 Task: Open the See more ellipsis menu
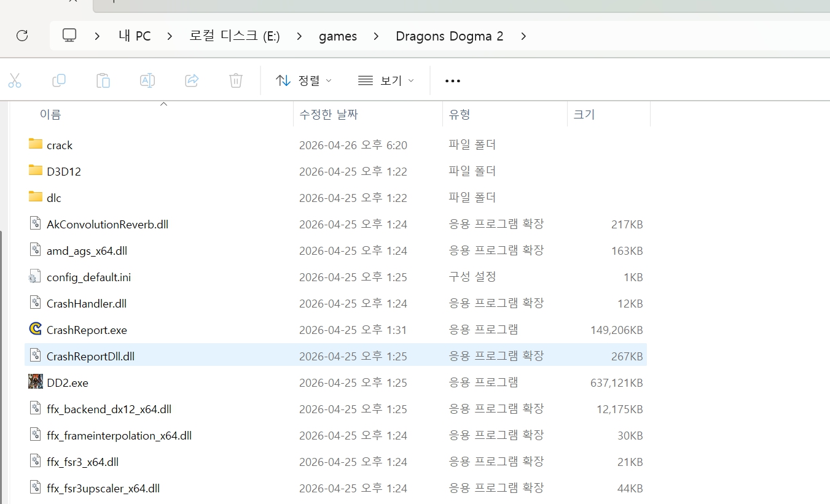click(453, 80)
